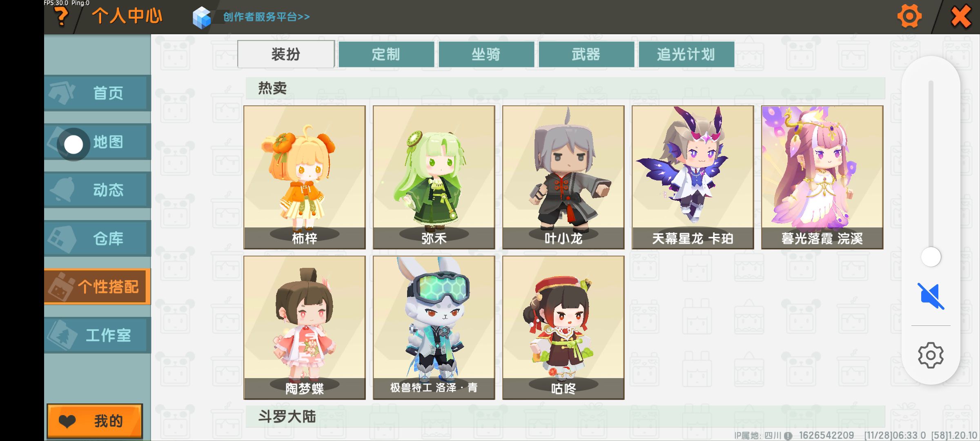Open the orange gear settings icon

[909, 16]
